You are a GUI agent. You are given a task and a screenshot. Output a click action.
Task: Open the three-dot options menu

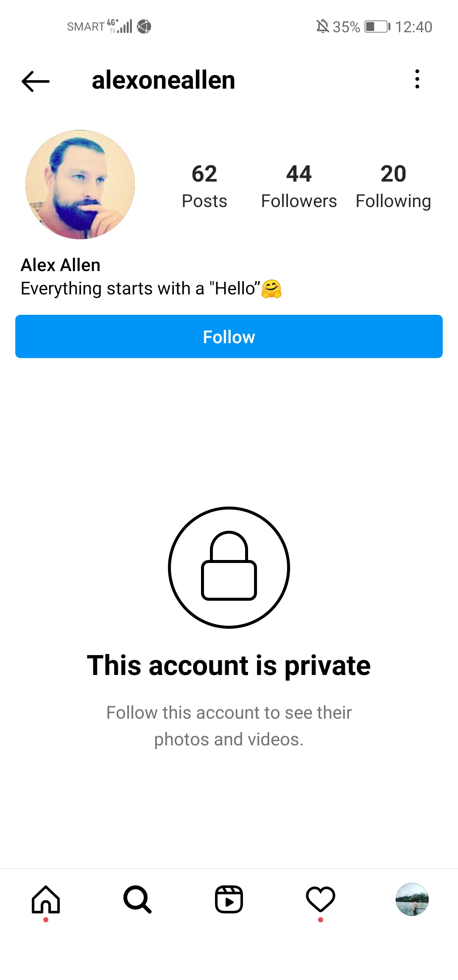tap(417, 79)
